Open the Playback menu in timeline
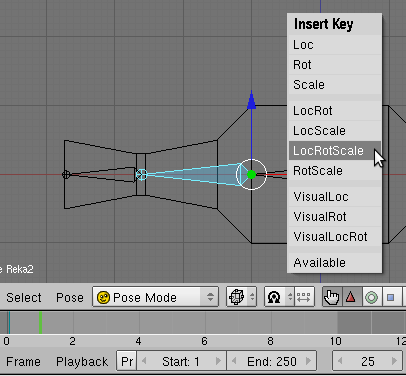The width and height of the screenshot is (406, 376). coord(82,362)
